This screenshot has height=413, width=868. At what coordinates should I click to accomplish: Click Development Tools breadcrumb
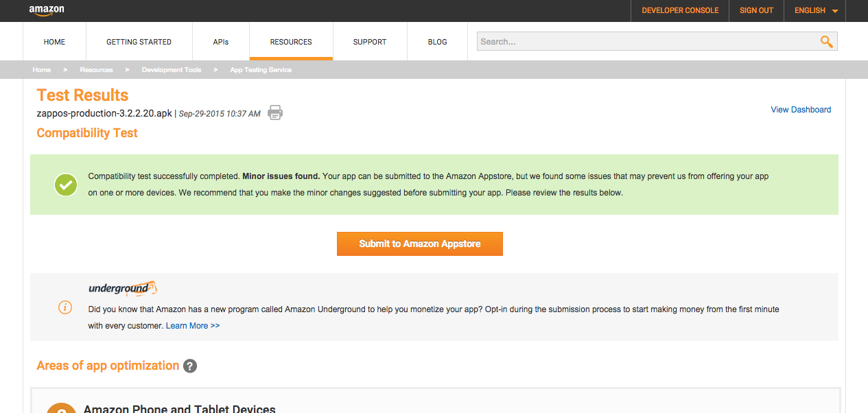[172, 70]
